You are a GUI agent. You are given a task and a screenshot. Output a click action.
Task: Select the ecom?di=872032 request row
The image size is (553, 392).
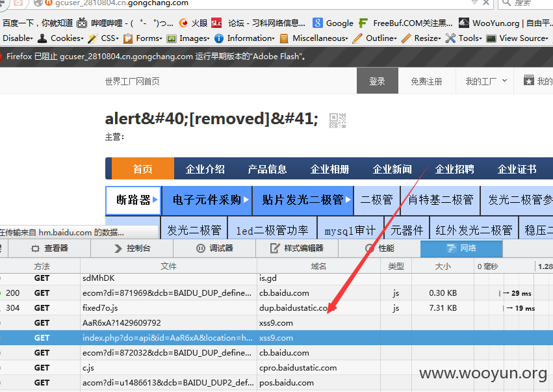(277, 353)
